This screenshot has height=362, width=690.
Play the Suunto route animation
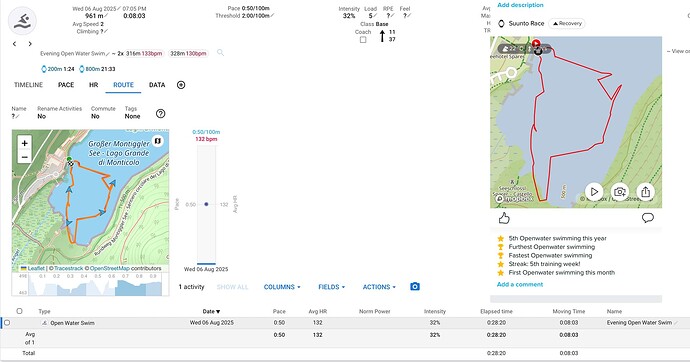click(594, 192)
